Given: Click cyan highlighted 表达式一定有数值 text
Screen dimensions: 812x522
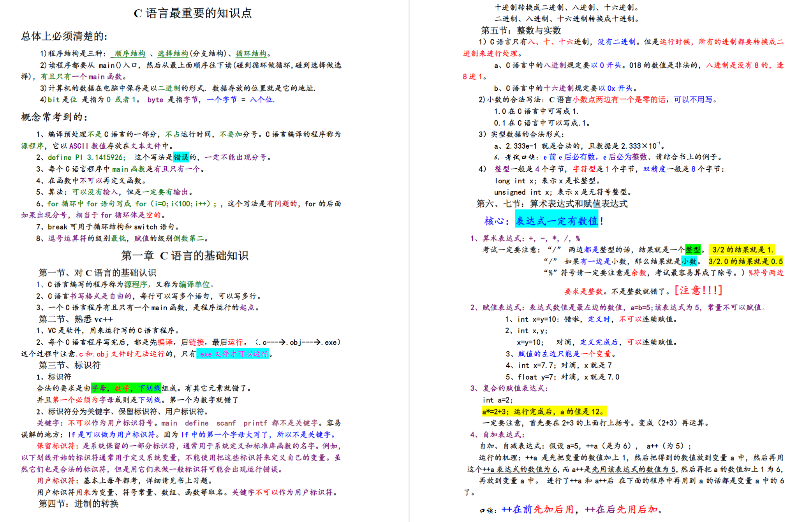Looking at the screenshot, I should tap(557, 221).
